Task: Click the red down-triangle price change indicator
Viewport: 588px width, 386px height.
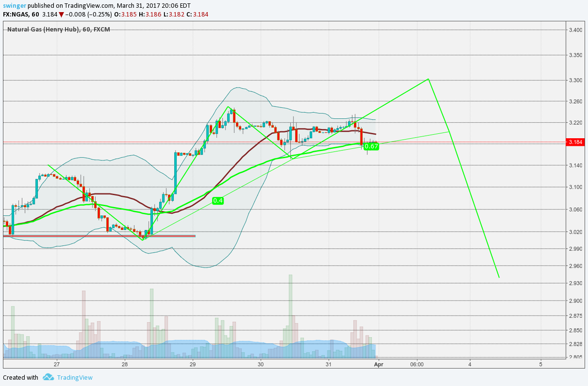Action: 62,15
